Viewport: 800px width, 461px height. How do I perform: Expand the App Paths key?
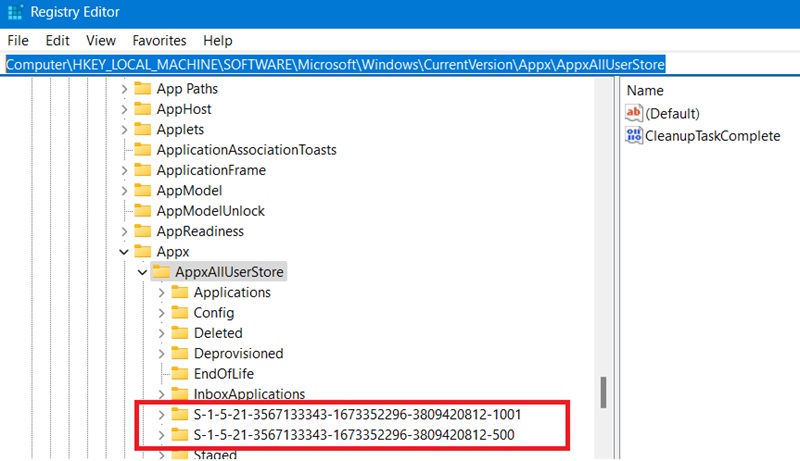pyautogui.click(x=124, y=89)
